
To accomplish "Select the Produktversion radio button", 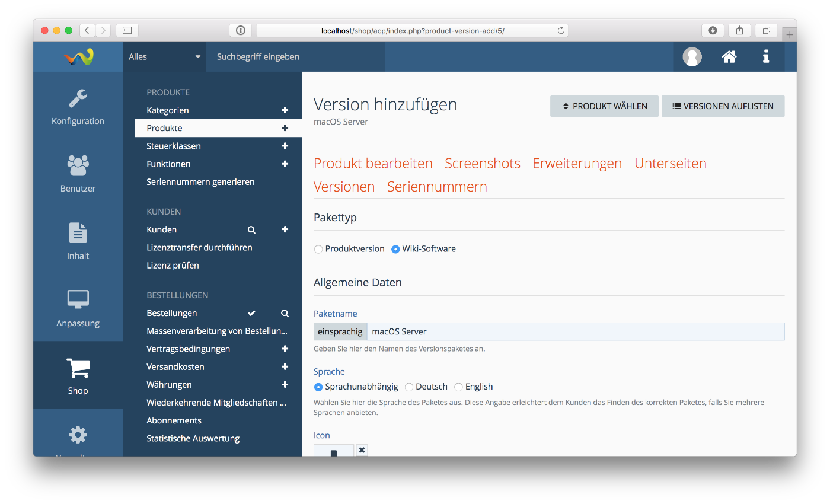I will [318, 249].
